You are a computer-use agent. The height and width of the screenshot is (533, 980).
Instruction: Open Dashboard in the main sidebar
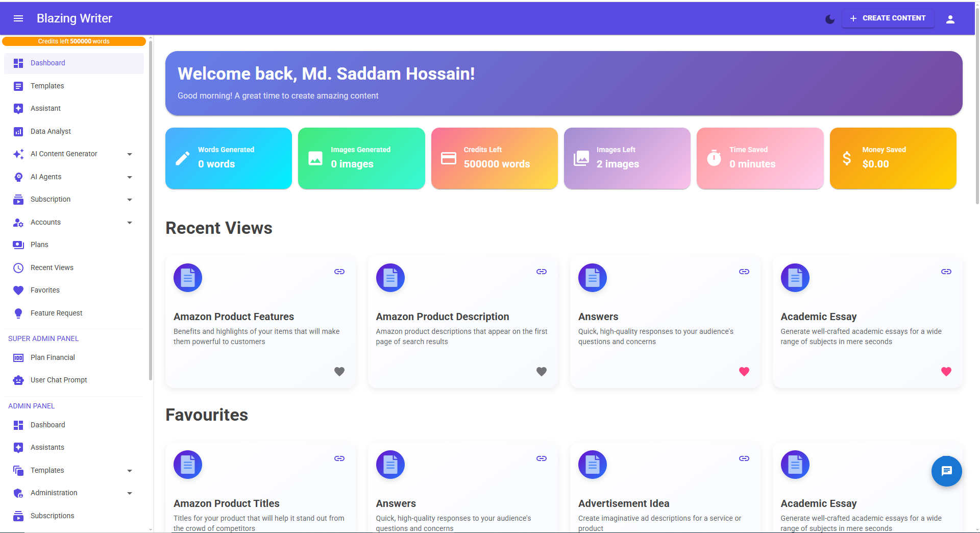coord(74,63)
